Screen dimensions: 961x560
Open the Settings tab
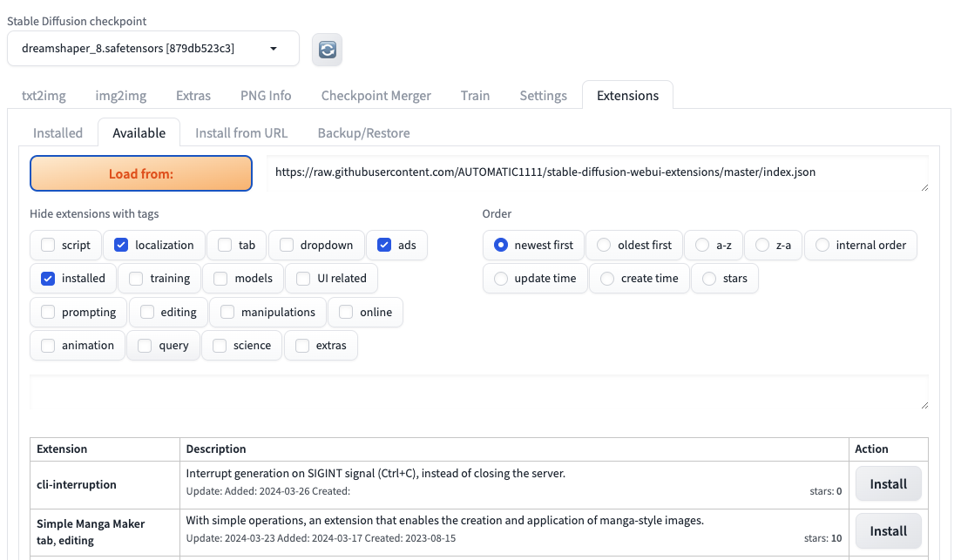pos(543,96)
